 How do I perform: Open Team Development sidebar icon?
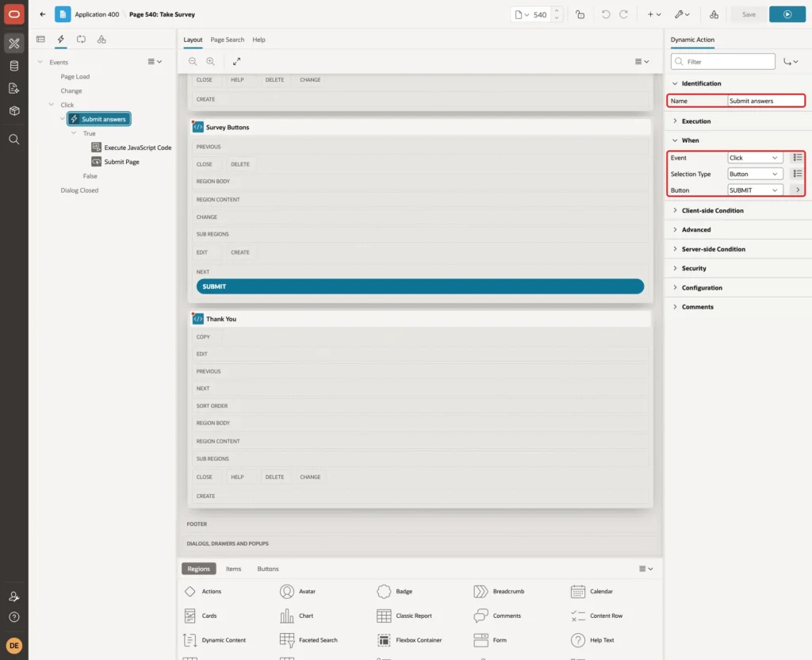[14, 89]
